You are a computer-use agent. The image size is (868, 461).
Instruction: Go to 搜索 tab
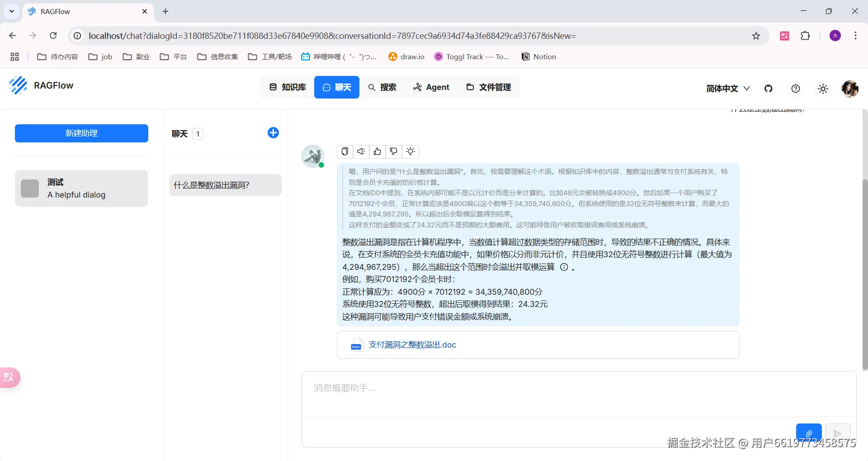click(382, 87)
